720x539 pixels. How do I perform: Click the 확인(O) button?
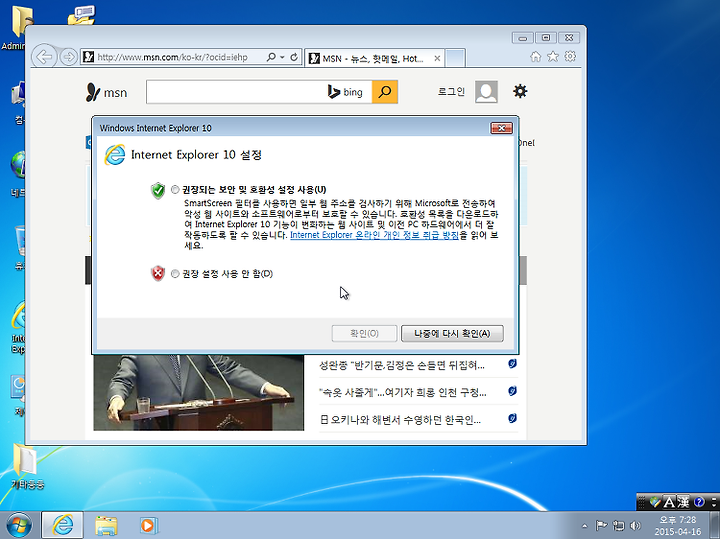click(364, 333)
